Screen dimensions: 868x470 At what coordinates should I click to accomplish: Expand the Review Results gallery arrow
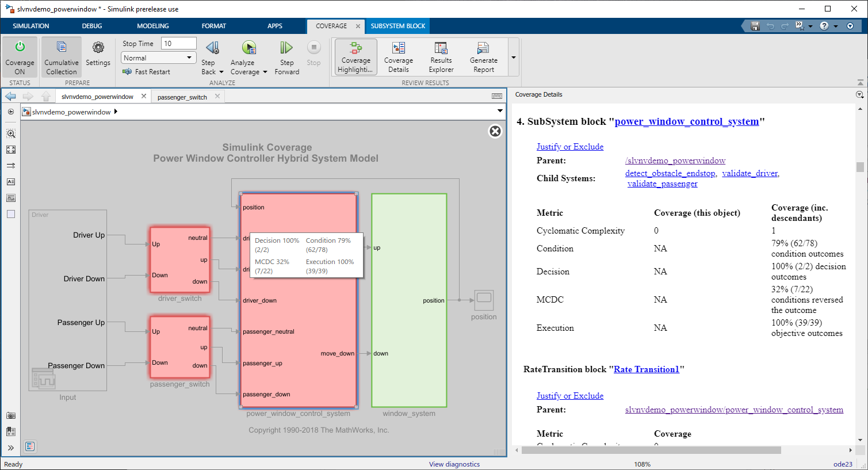click(514, 58)
